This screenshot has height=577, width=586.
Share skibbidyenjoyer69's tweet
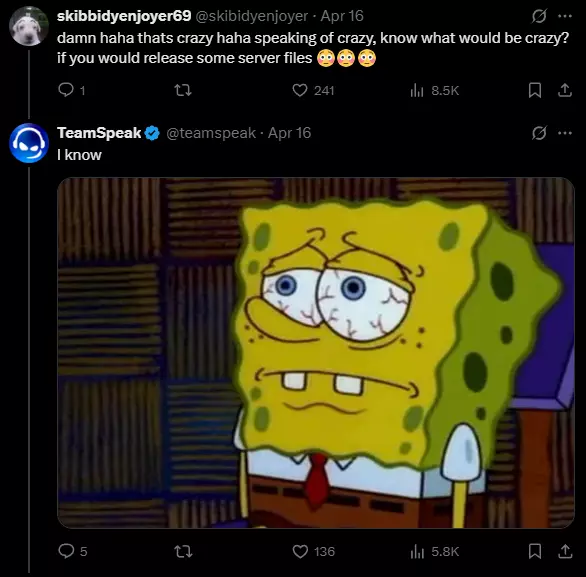tap(565, 90)
